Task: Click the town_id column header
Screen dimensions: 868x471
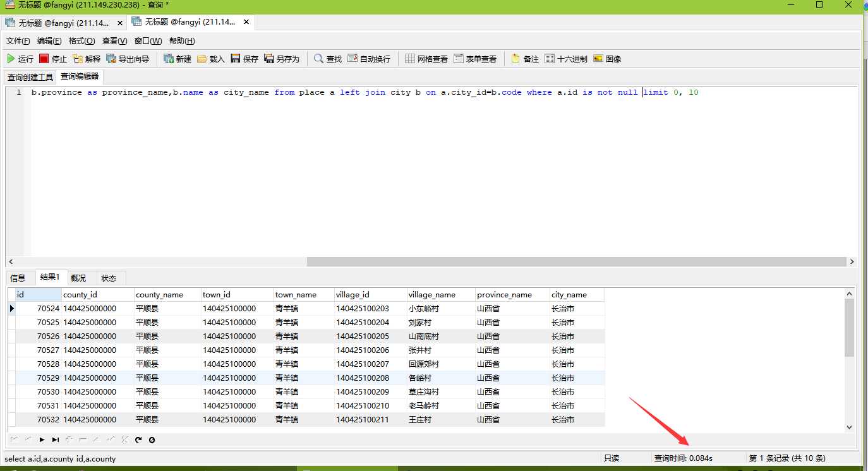Action: point(238,295)
